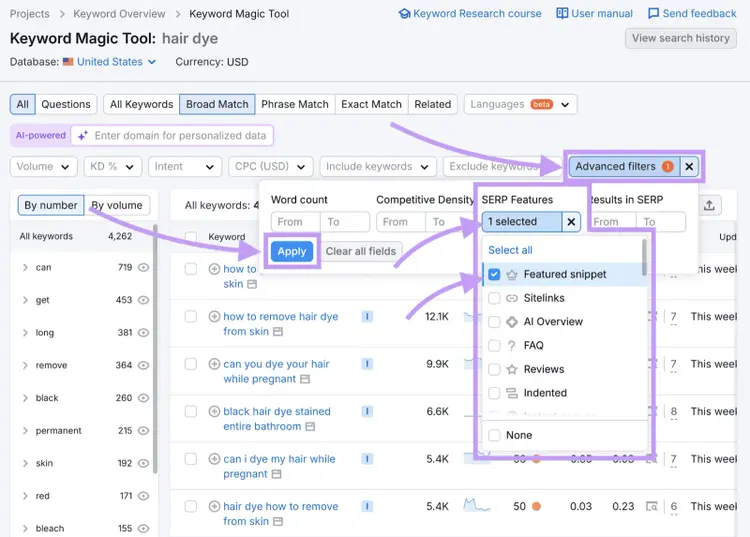The height and width of the screenshot is (537, 750).
Task: Select checkbox for 'can i dye my hair while pregnant'
Action: 191,459
